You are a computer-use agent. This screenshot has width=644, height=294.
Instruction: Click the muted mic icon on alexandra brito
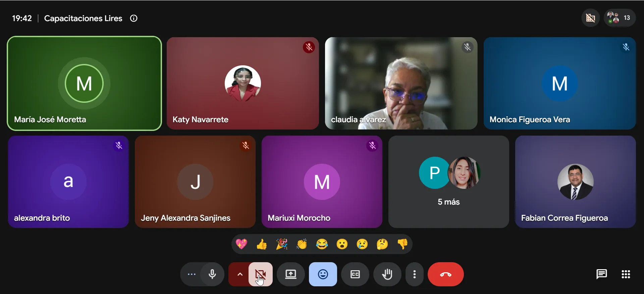(x=119, y=146)
